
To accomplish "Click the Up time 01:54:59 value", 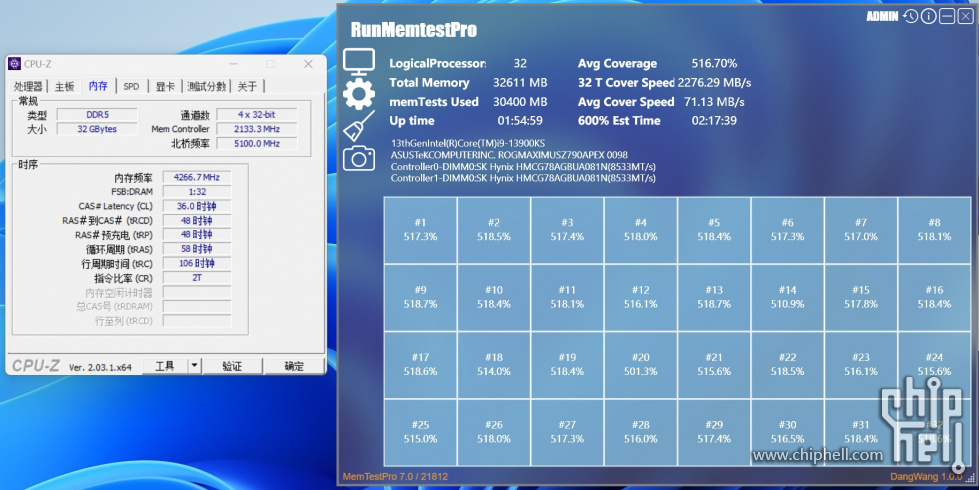I will [520, 120].
